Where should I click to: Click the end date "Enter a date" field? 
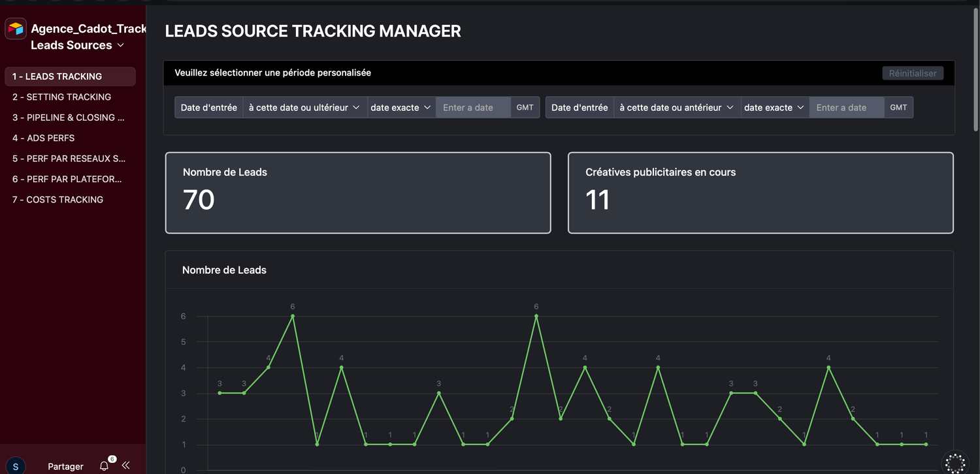coord(846,108)
